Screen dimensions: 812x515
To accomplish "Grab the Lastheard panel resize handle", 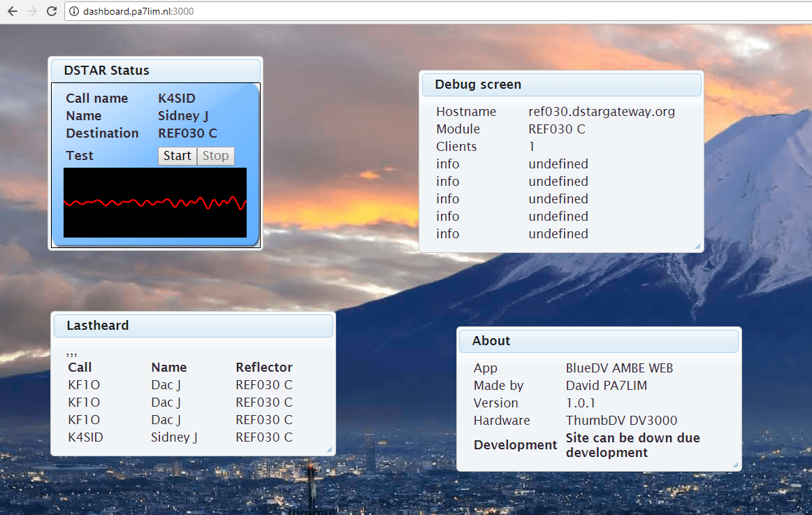I will click(329, 449).
